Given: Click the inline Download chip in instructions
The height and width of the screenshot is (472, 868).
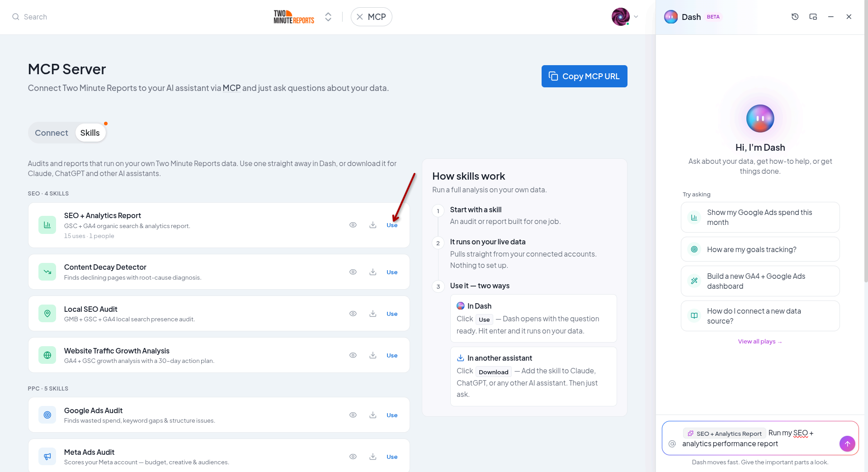Looking at the screenshot, I should pos(493,372).
